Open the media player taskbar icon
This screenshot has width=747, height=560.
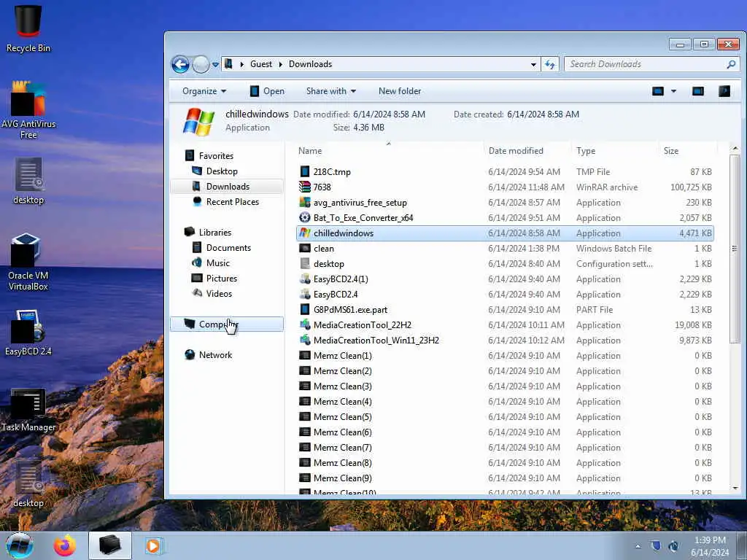click(153, 545)
